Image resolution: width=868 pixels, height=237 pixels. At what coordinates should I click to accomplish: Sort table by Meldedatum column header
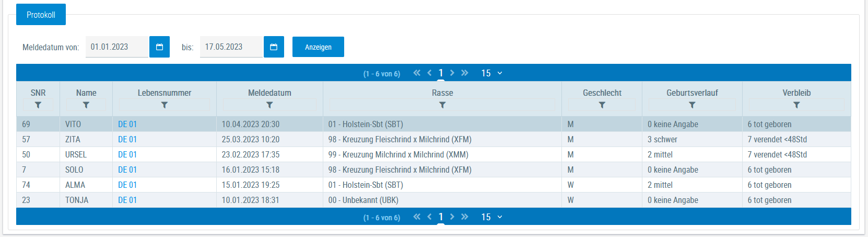(269, 93)
